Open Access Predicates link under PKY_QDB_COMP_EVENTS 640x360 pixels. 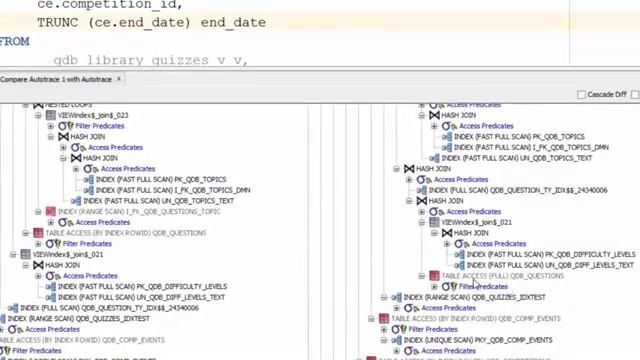point(449,351)
